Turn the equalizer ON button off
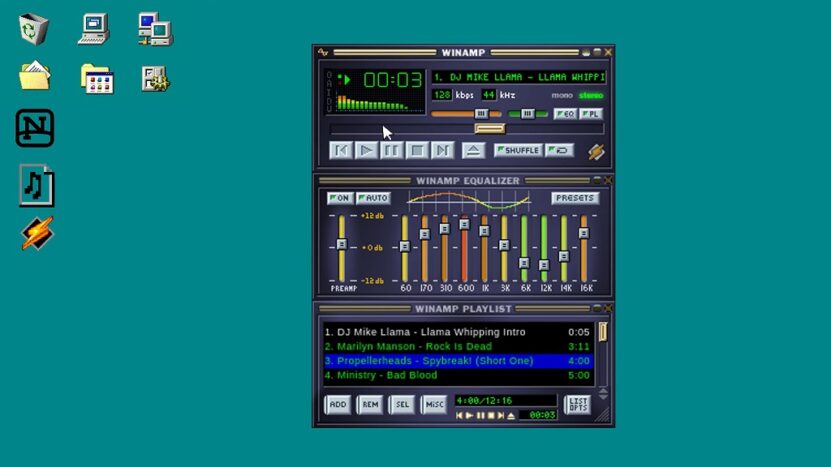 tap(340, 198)
